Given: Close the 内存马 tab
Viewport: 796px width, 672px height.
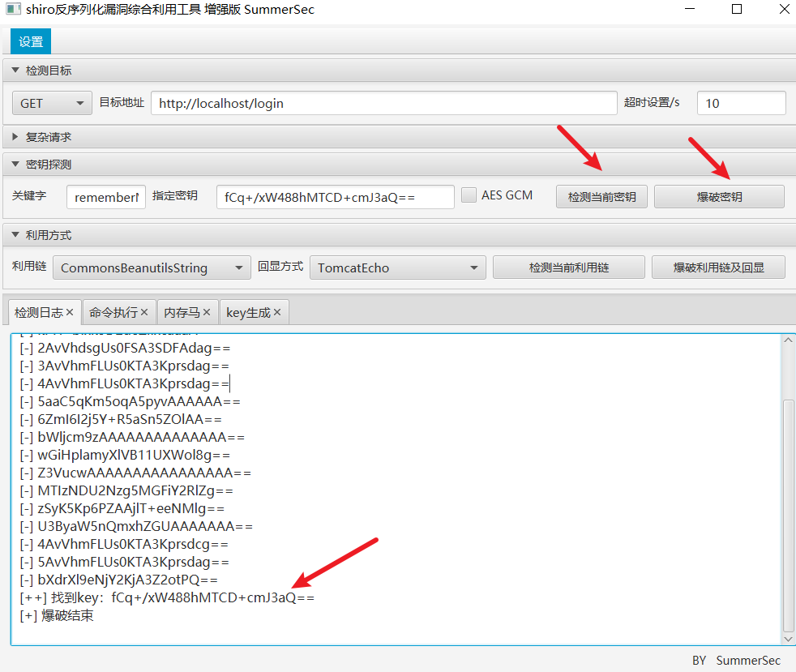Looking at the screenshot, I should point(207,312).
